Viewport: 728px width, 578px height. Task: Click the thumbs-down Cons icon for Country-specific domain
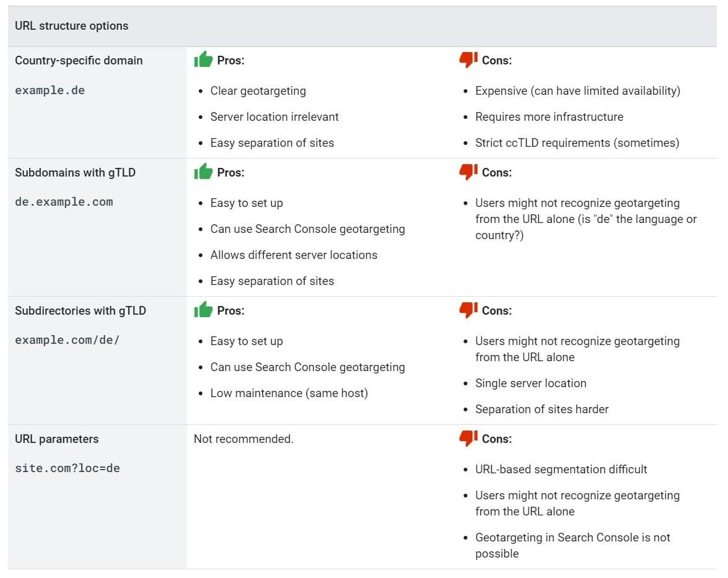pos(468,59)
